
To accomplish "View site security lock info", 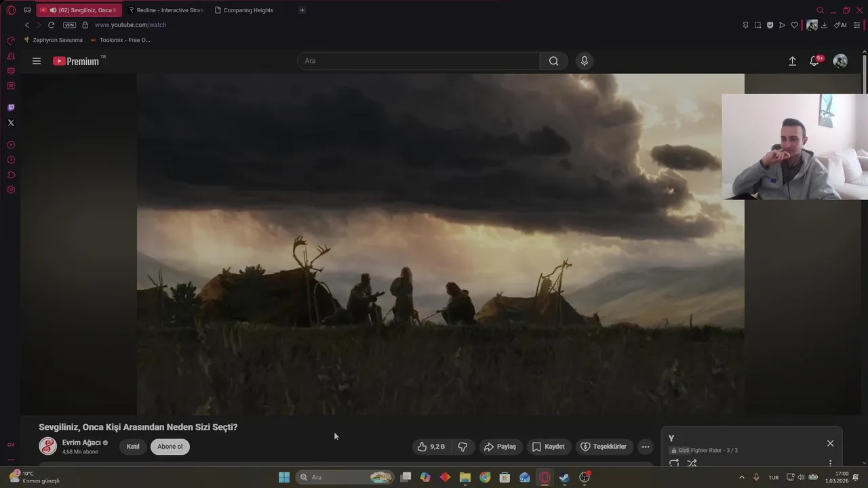I will click(x=85, y=25).
